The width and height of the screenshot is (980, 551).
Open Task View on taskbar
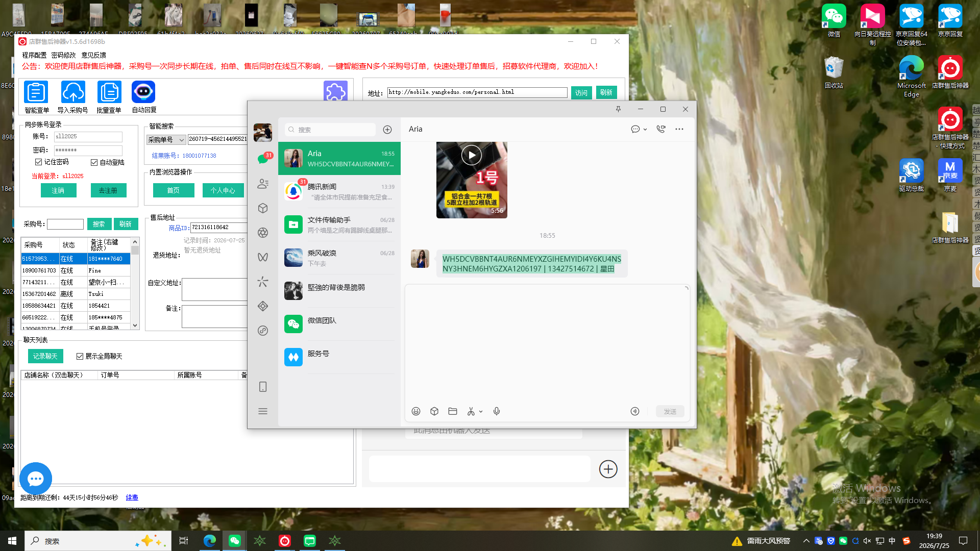184,541
